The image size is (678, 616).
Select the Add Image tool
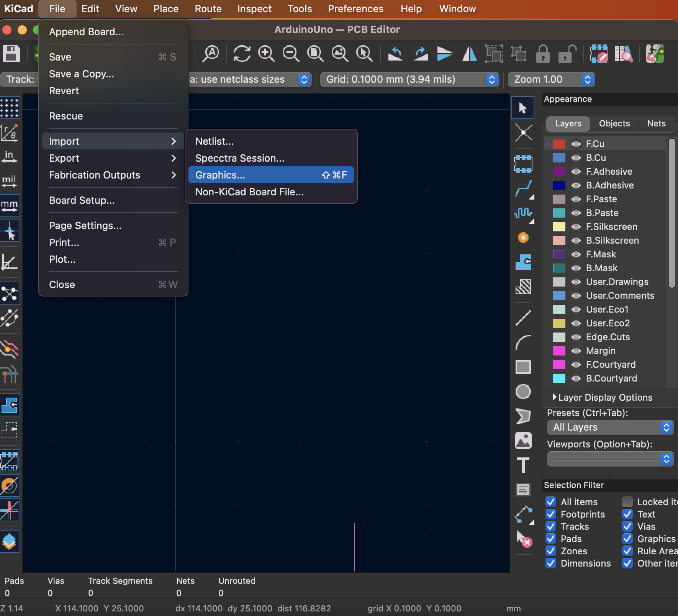523,441
